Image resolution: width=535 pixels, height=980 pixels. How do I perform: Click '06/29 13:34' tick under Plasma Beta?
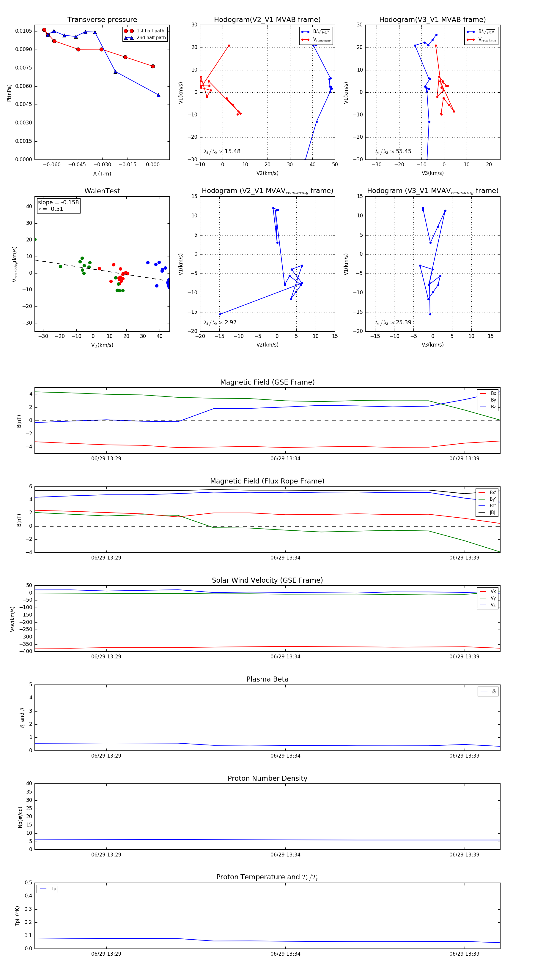[285, 755]
